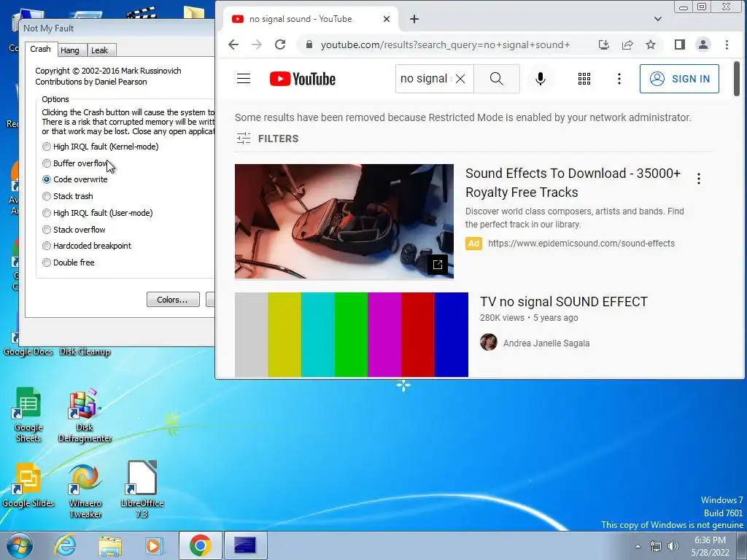Launch Internet Explorer from taskbar

65,545
